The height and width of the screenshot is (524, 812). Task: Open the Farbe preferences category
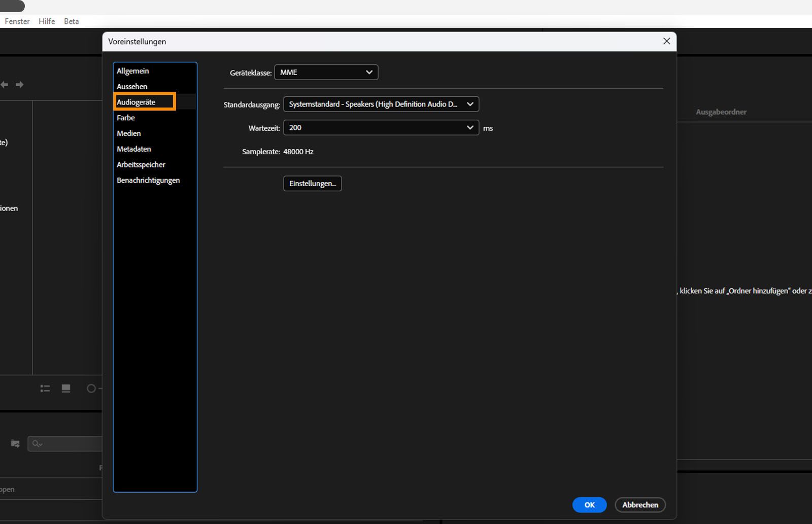pos(155,118)
